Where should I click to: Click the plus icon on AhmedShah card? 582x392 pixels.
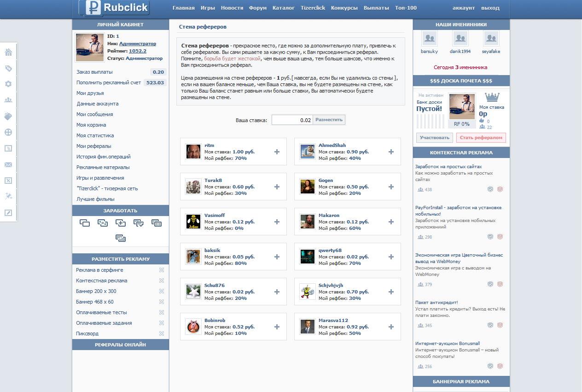(x=391, y=152)
